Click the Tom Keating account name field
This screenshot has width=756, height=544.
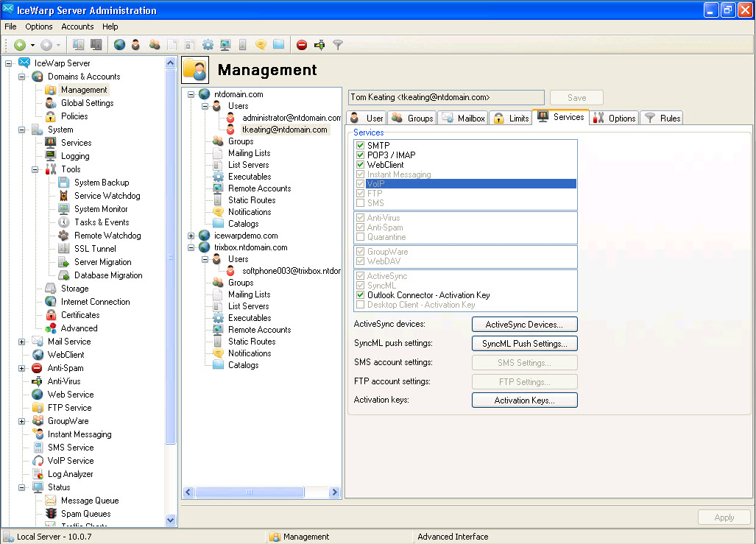tap(446, 97)
